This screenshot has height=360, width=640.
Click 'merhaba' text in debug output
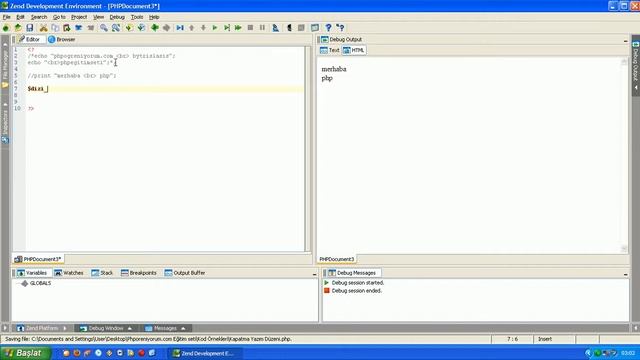pyautogui.click(x=334, y=69)
